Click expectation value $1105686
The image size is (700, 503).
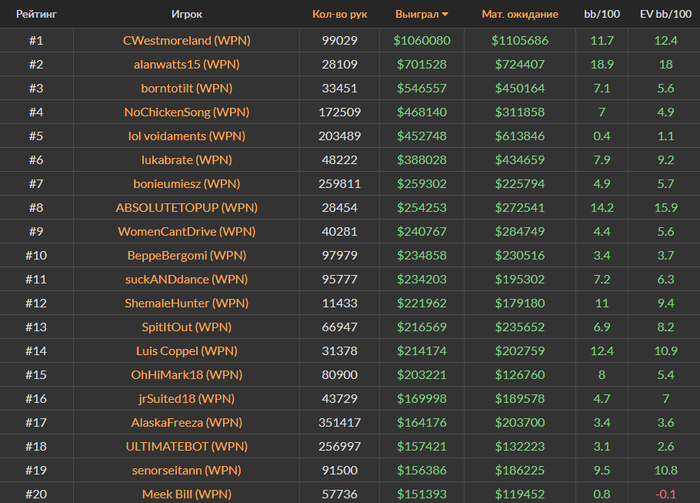tap(520, 41)
